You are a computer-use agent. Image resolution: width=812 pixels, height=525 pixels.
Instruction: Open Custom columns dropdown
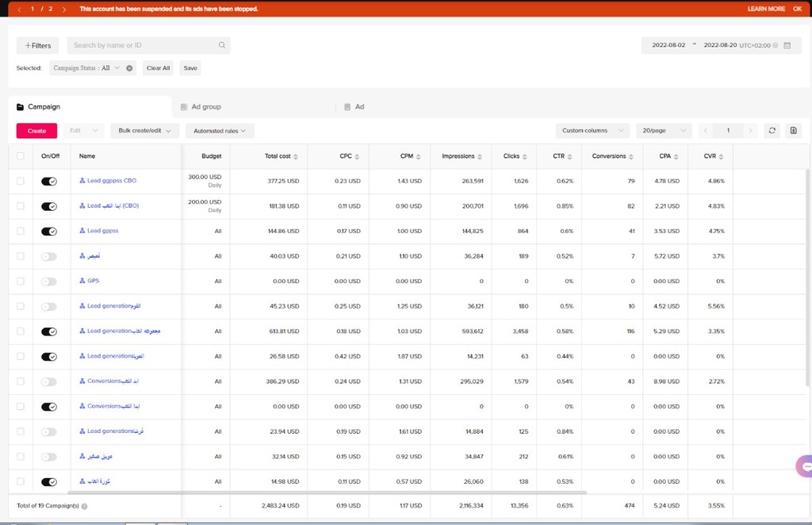(x=592, y=131)
